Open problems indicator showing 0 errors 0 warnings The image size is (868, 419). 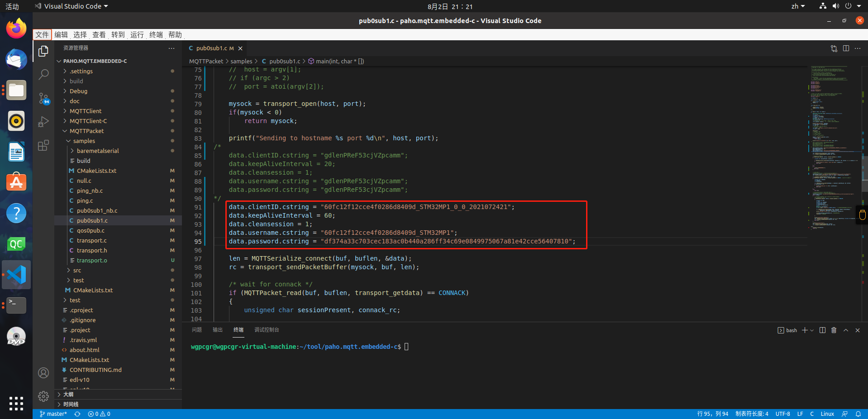tap(99, 414)
